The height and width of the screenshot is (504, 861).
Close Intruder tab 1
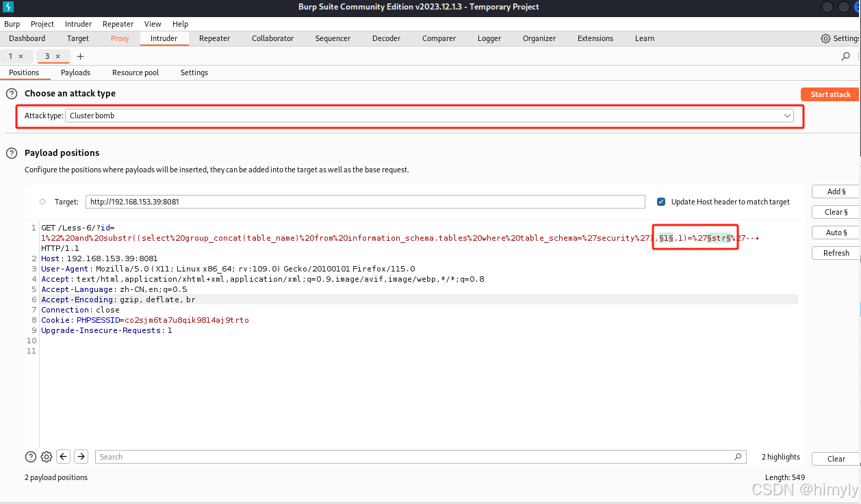[x=21, y=56]
